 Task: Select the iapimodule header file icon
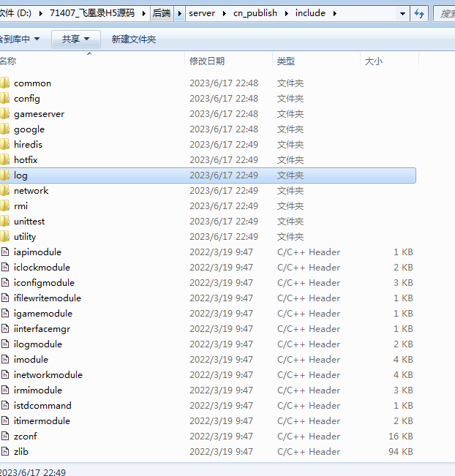coord(4,252)
